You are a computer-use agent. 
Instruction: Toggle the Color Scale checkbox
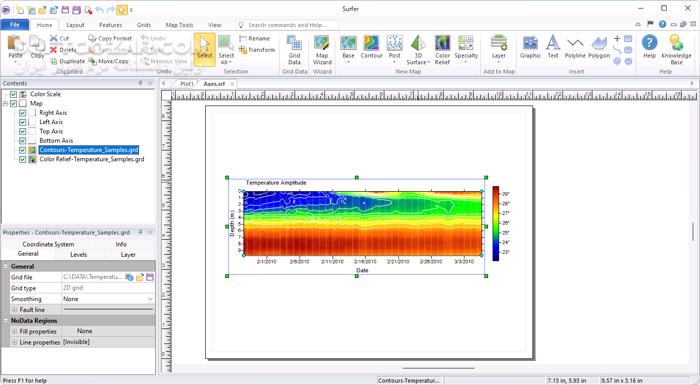(x=13, y=94)
